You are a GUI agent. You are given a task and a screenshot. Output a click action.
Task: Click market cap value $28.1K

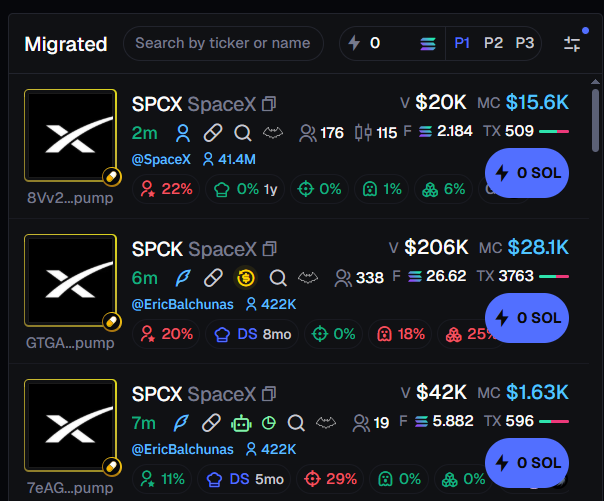click(x=538, y=247)
